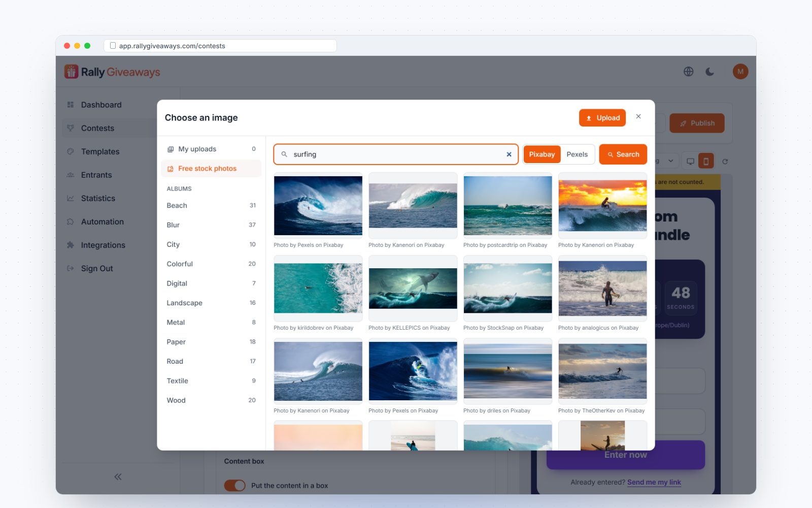Collapse the sidebar with double chevron

pyautogui.click(x=118, y=477)
